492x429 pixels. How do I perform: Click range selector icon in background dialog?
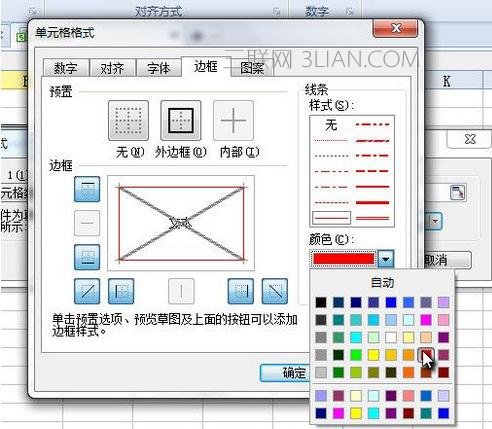click(x=458, y=192)
